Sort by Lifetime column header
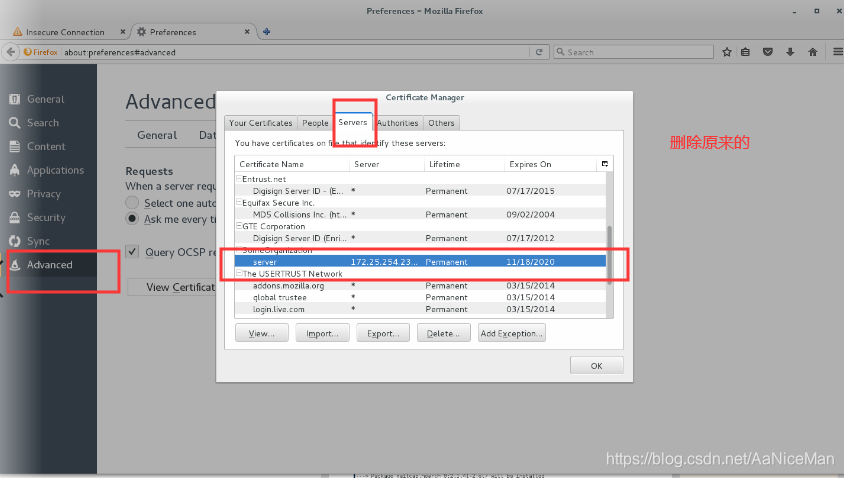 [465, 164]
